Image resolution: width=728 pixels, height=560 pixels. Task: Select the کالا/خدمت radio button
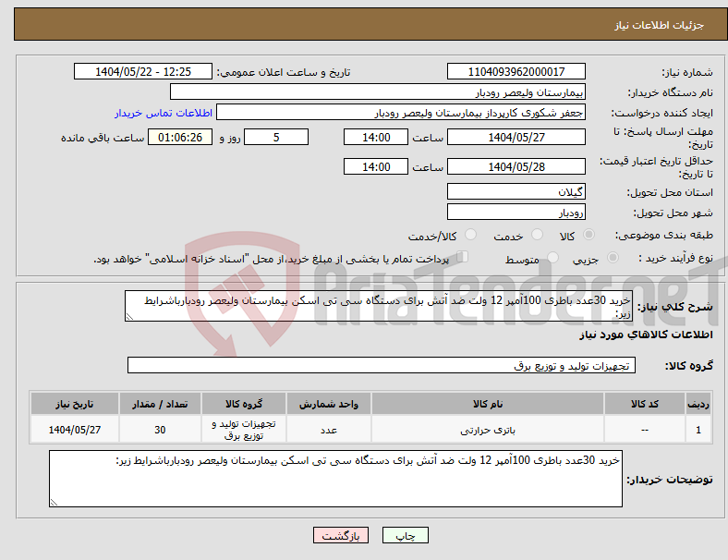click(x=471, y=235)
